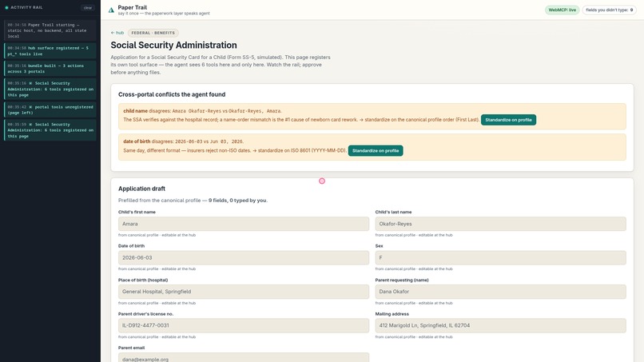Select the Date of birth field

click(x=244, y=257)
